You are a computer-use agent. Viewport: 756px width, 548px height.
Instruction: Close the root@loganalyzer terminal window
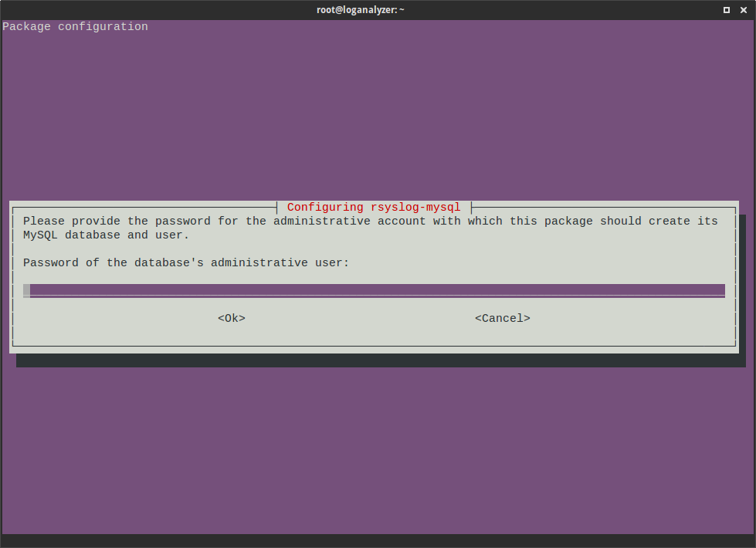(744, 9)
